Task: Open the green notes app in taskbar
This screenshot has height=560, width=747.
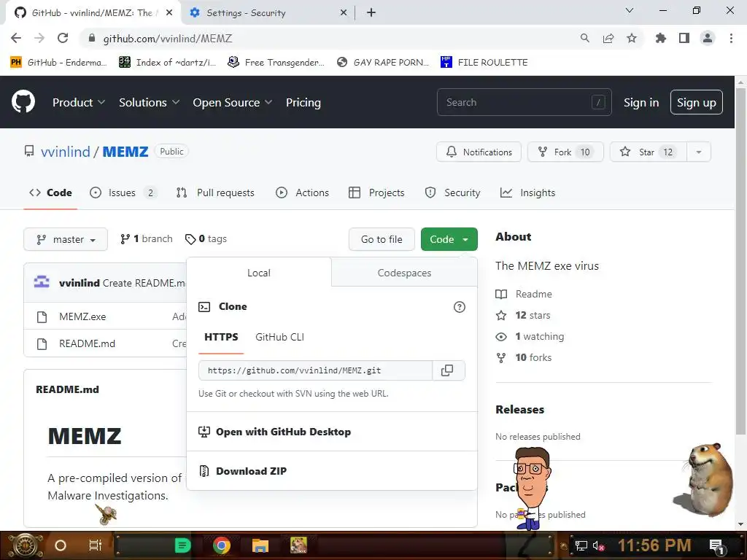Action: pyautogui.click(x=182, y=545)
